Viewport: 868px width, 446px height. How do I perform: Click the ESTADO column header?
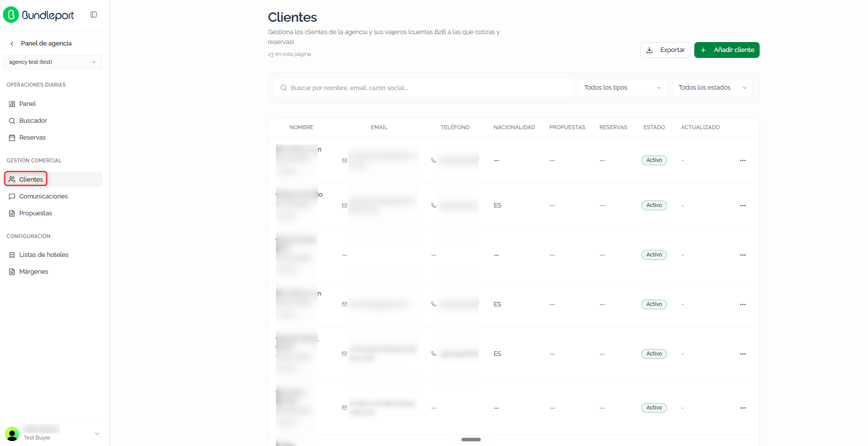(654, 127)
